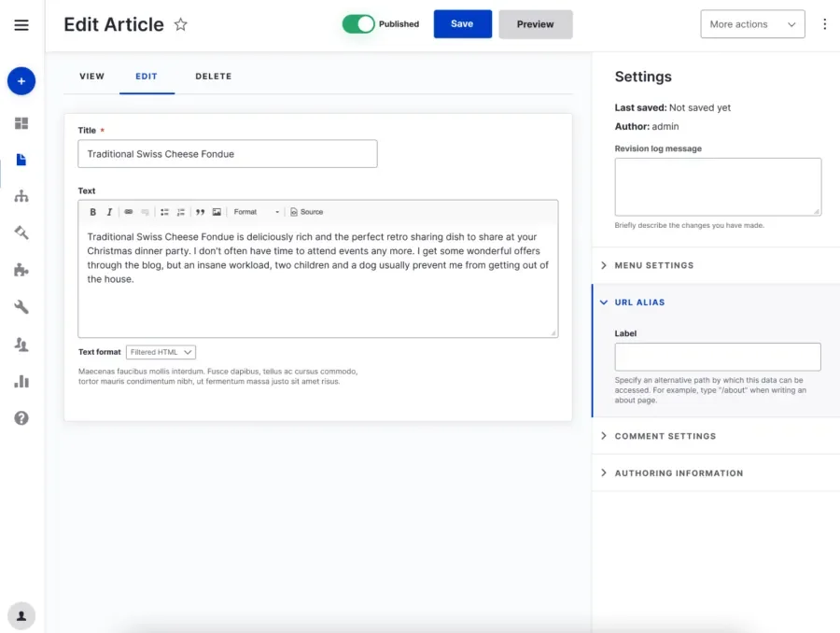840x633 pixels.
Task: Switch editor to Source view
Action: point(306,212)
